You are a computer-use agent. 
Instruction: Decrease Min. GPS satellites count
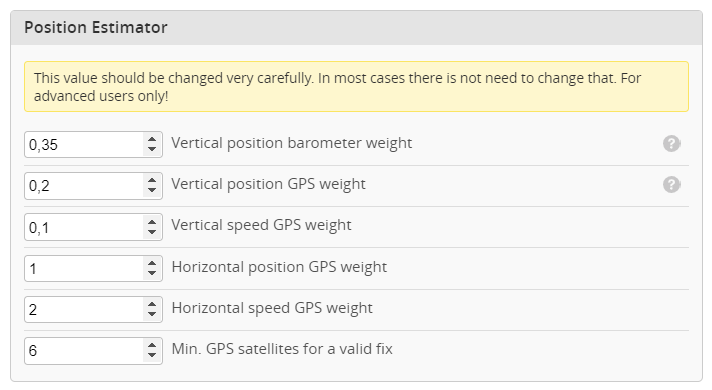152,355
